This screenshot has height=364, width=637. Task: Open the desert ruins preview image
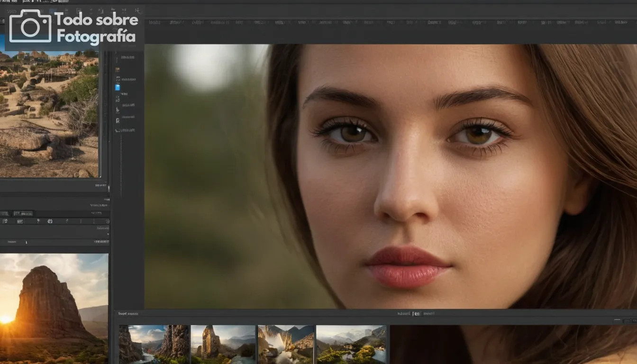click(49, 113)
